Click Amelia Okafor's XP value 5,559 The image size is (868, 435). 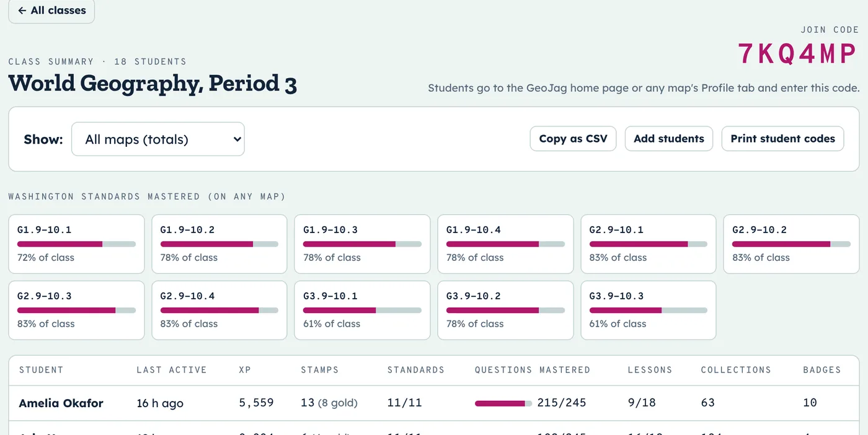point(256,403)
